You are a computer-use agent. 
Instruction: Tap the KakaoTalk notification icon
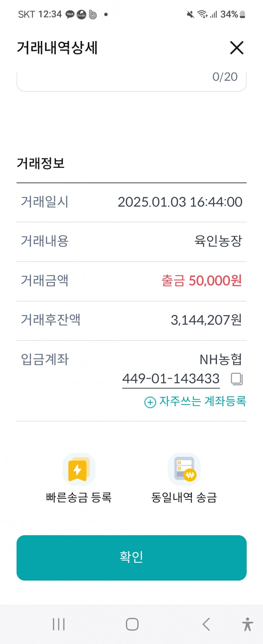pyautogui.click(x=70, y=15)
